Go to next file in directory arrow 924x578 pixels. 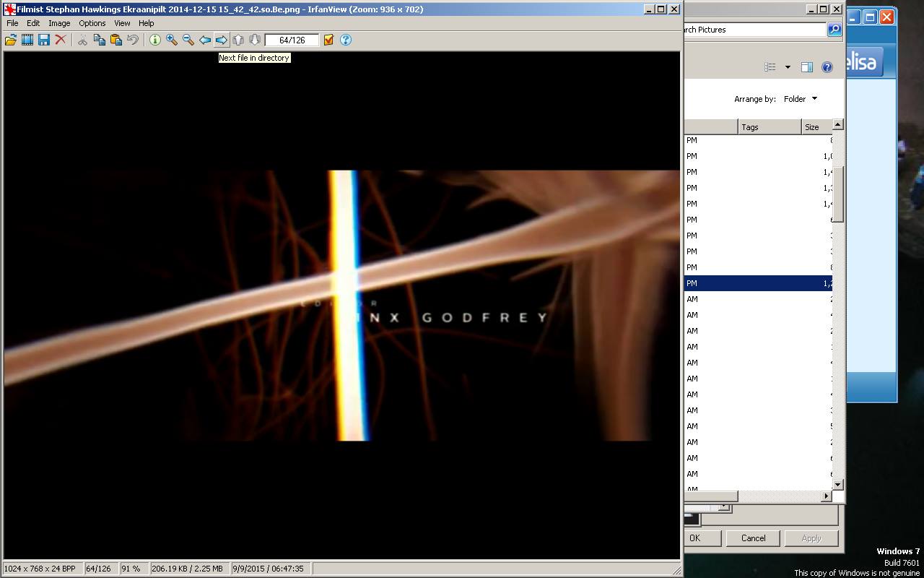click(222, 40)
